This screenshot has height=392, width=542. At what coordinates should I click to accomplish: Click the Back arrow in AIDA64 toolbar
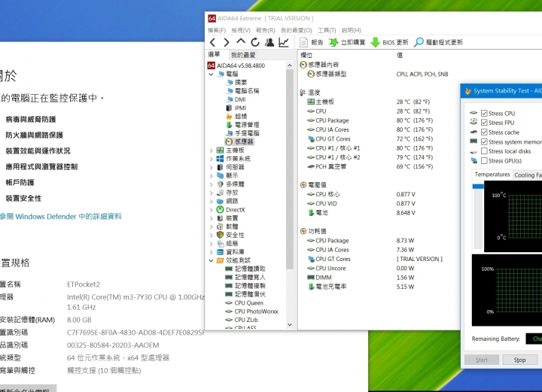[x=212, y=42]
